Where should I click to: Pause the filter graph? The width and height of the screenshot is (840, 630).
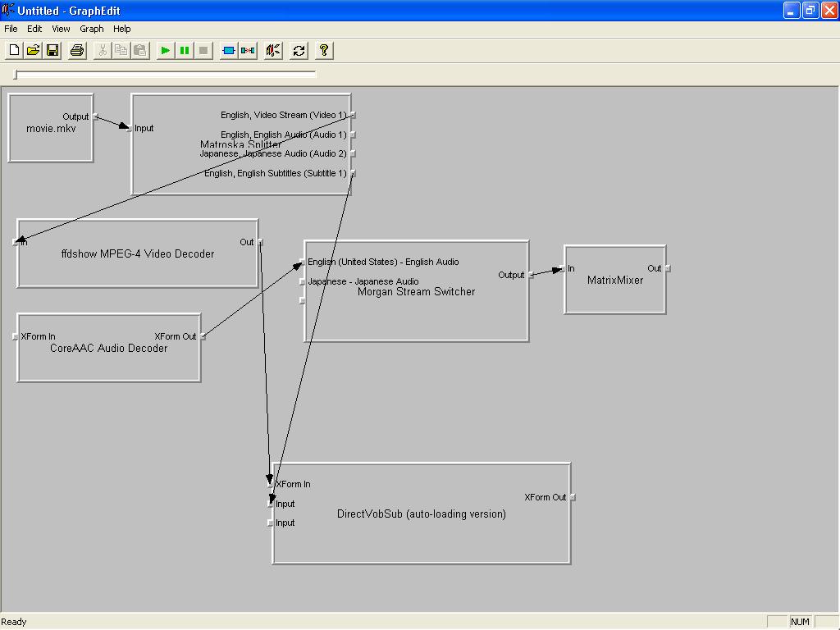(x=185, y=50)
